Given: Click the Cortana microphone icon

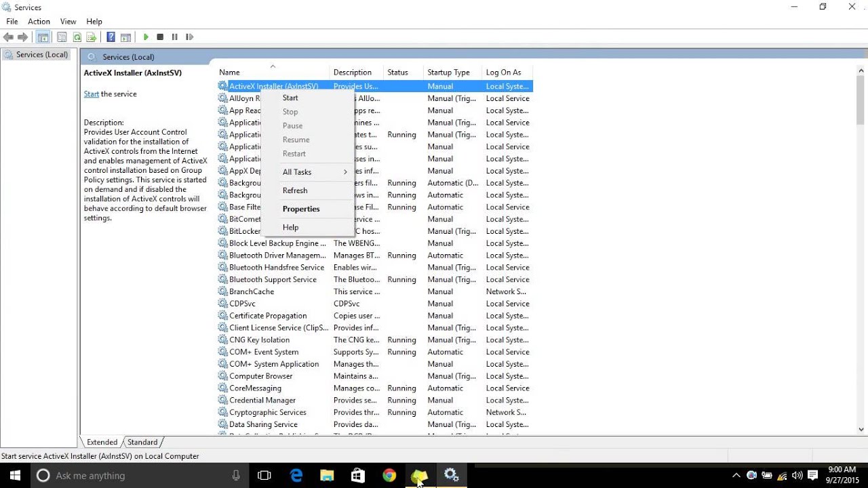Looking at the screenshot, I should point(236,475).
